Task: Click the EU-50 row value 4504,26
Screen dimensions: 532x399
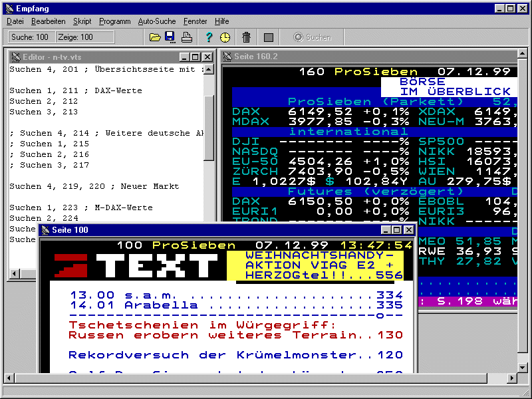Action: [x=320, y=161]
